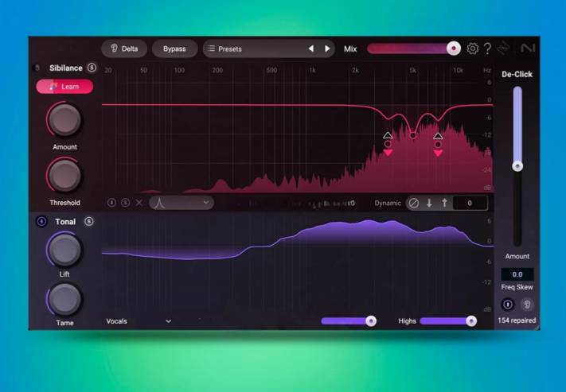
Task: Enable Delta listen mode
Action: pos(124,49)
